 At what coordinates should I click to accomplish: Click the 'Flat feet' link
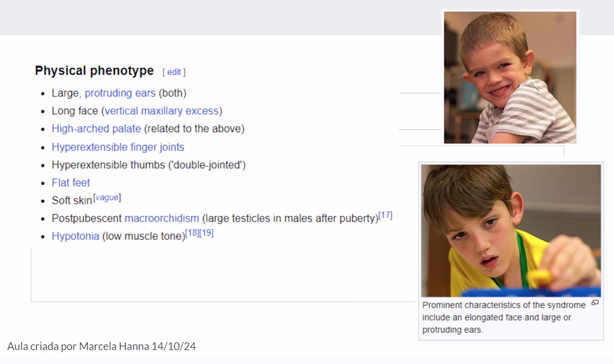point(71,183)
